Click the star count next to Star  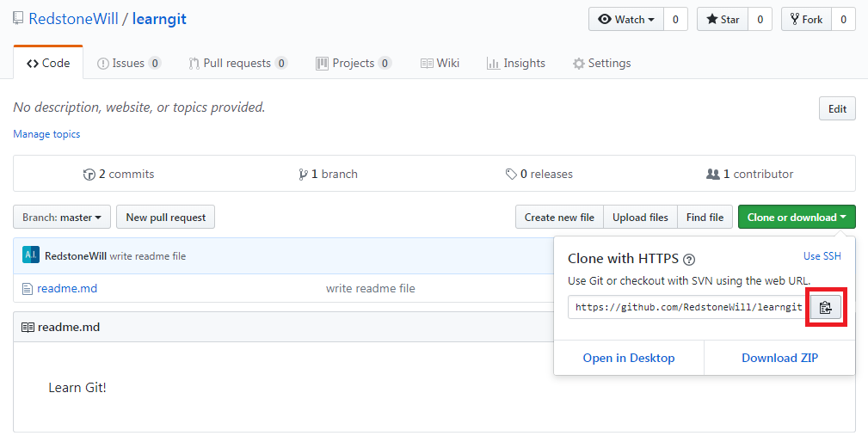(760, 20)
